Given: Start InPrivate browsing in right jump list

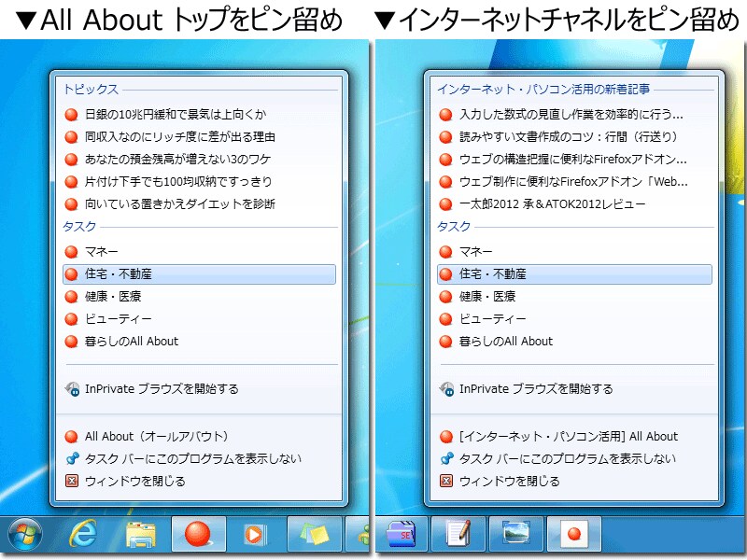Looking at the screenshot, I should 574,389.
